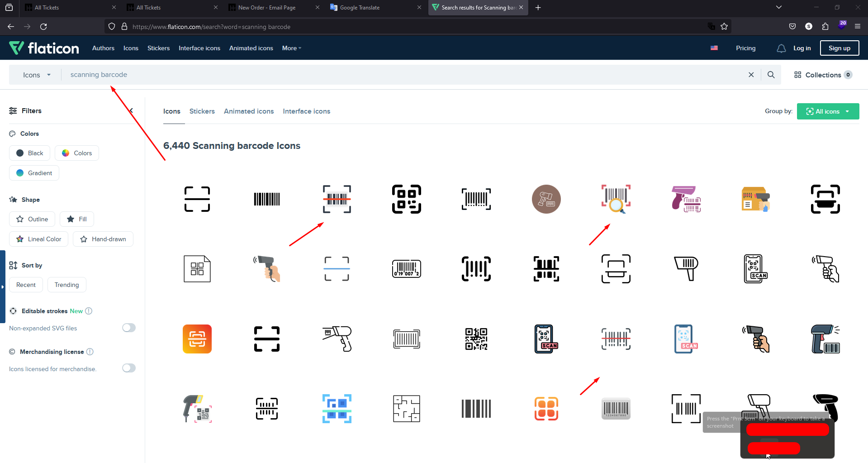The width and height of the screenshot is (868, 463).
Task: Open Stickers in the top menu
Action: point(158,48)
